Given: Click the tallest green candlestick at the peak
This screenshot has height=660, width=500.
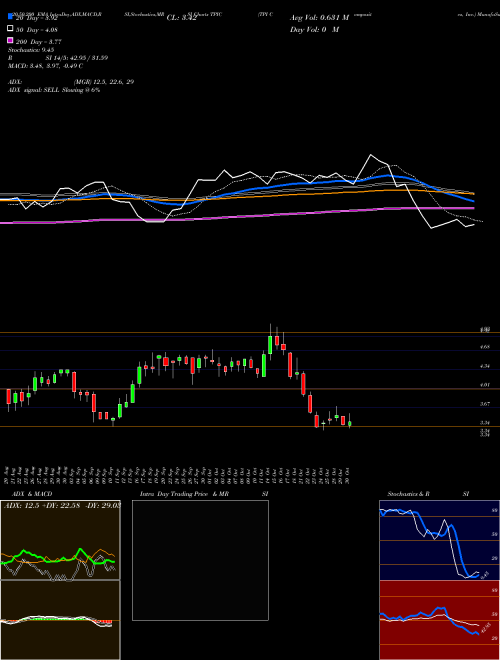Looking at the screenshot, I should click(270, 345).
